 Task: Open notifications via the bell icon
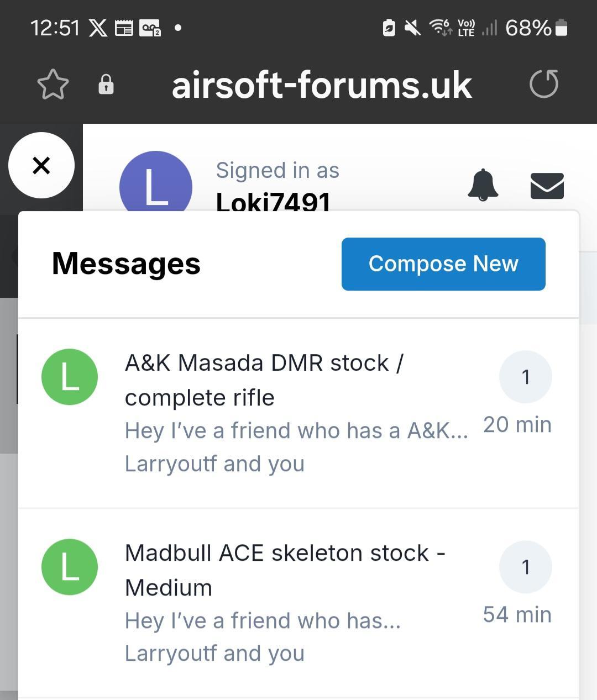click(x=483, y=185)
